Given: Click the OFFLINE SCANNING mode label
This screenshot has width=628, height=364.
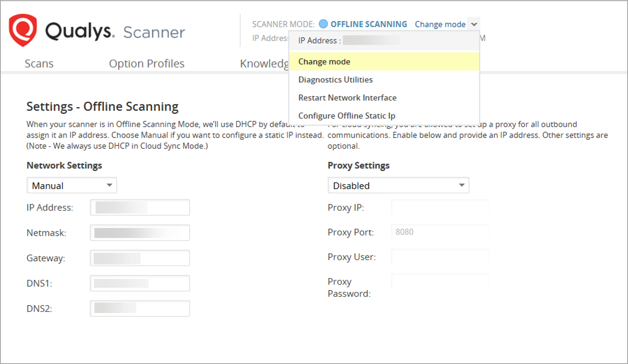Looking at the screenshot, I should click(369, 24).
